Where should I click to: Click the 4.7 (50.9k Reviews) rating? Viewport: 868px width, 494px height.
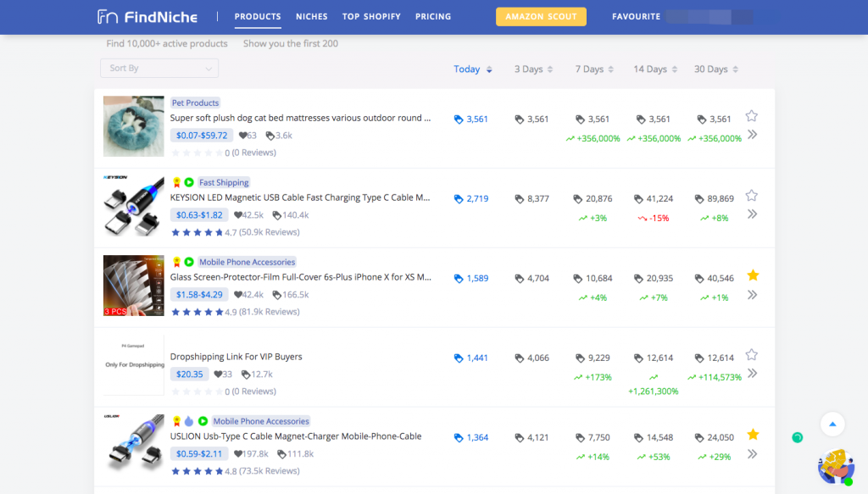(236, 232)
